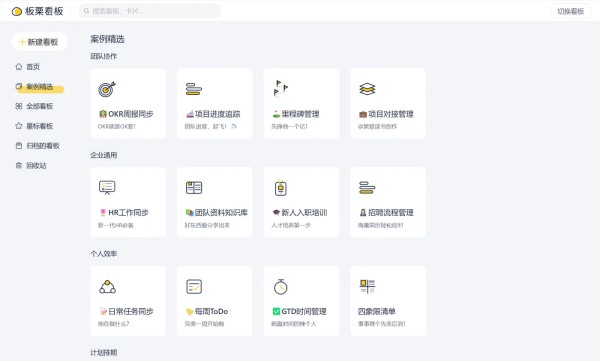Open the HR工作同步 template title

tap(124, 213)
